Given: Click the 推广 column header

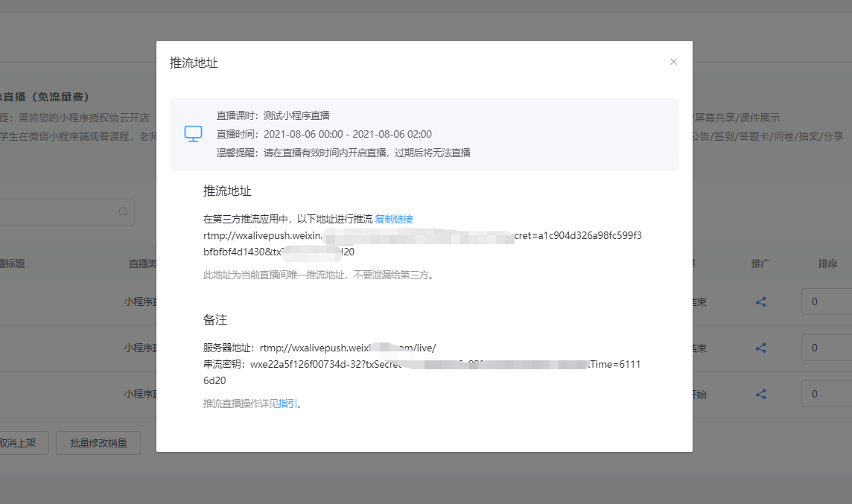Looking at the screenshot, I should [760, 264].
